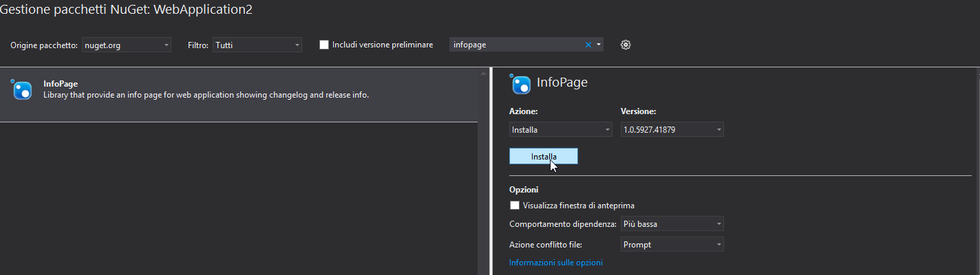Image resolution: width=980 pixels, height=275 pixels.
Task: Change Comportamento dipendenza from Più bassa
Action: click(x=672, y=223)
